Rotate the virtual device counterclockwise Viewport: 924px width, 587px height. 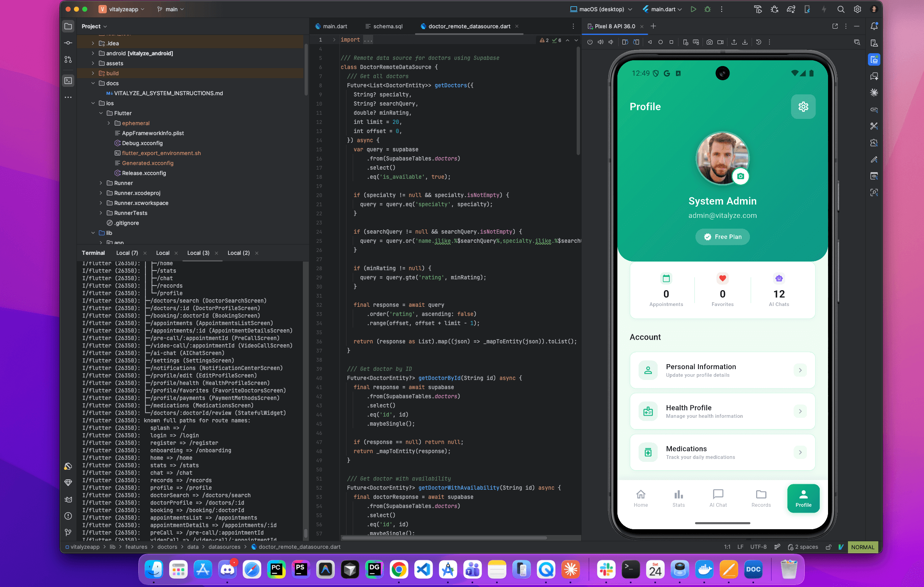click(x=624, y=42)
